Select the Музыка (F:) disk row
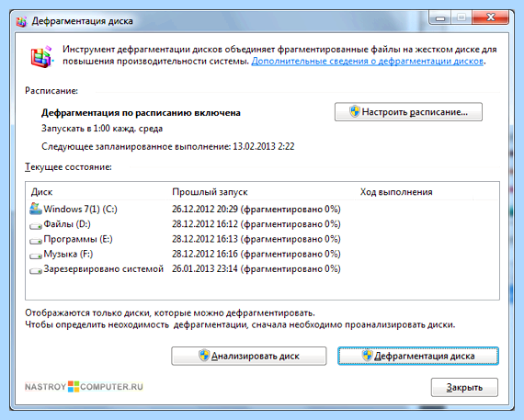 click(262, 255)
